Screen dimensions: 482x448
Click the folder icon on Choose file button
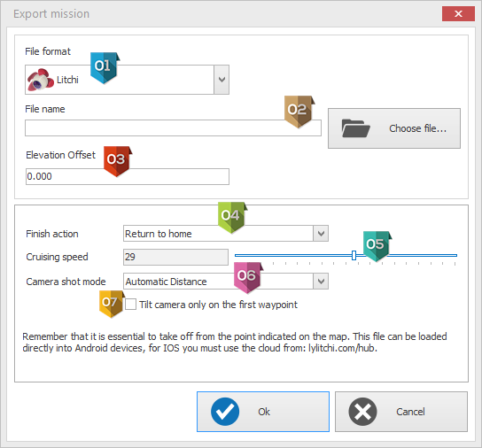pyautogui.click(x=355, y=128)
